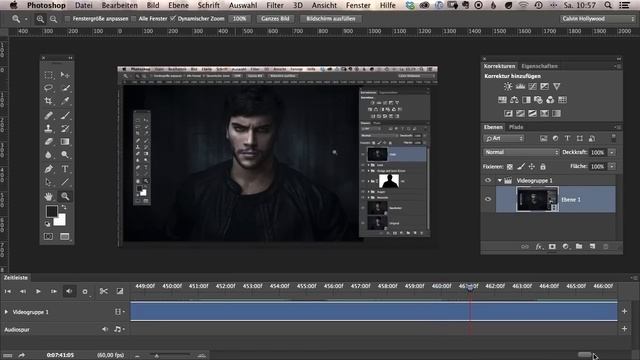Select the Rectangular Marquee tool
This screenshot has width=640, height=360.
49,75
